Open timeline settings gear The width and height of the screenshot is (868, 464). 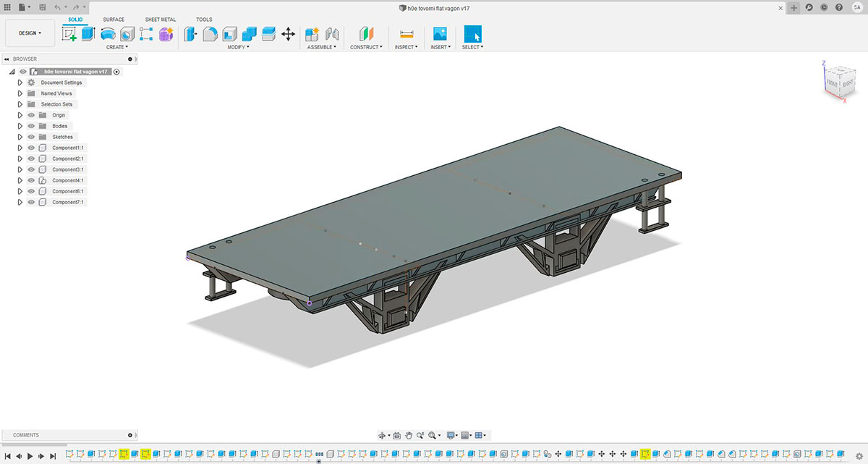(859, 456)
